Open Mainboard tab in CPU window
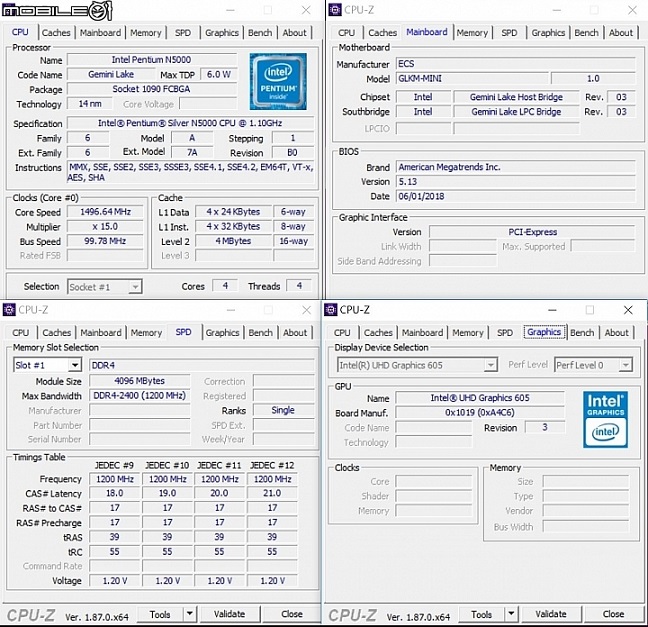The height and width of the screenshot is (627, 648). [x=100, y=33]
